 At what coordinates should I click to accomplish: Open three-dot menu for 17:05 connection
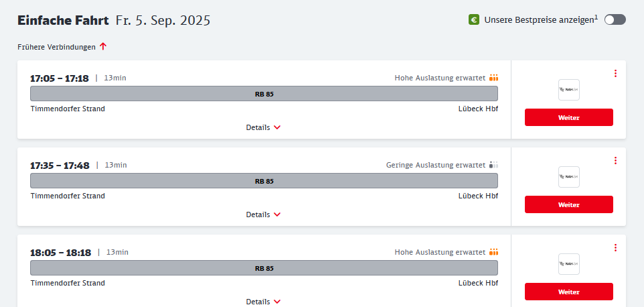coord(615,73)
